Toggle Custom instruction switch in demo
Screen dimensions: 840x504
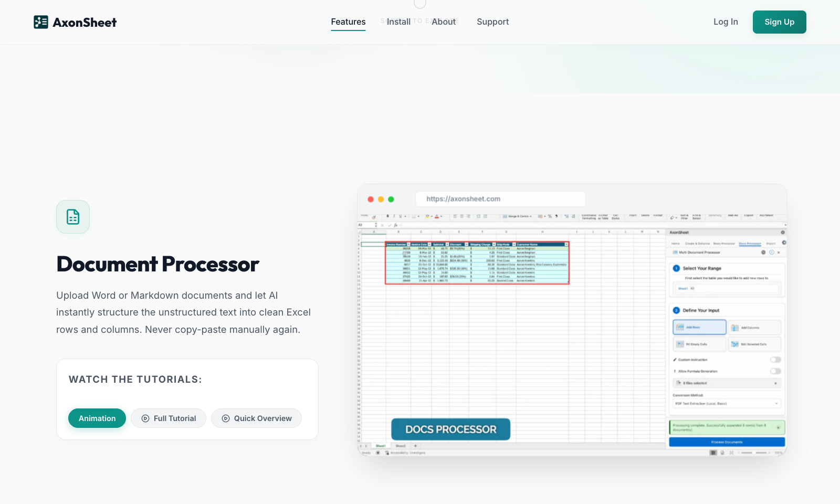[x=775, y=360]
